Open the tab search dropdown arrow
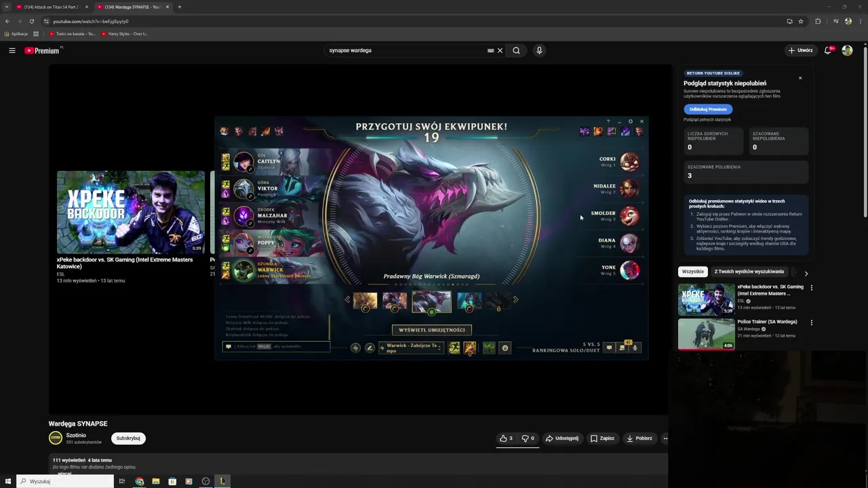The image size is (868, 488). tap(6, 7)
